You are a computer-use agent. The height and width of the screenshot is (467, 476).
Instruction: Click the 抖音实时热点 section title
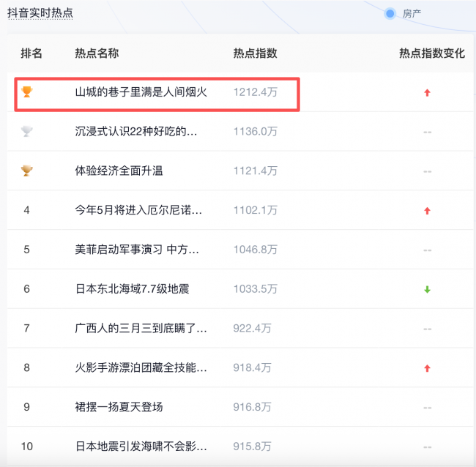(x=40, y=13)
